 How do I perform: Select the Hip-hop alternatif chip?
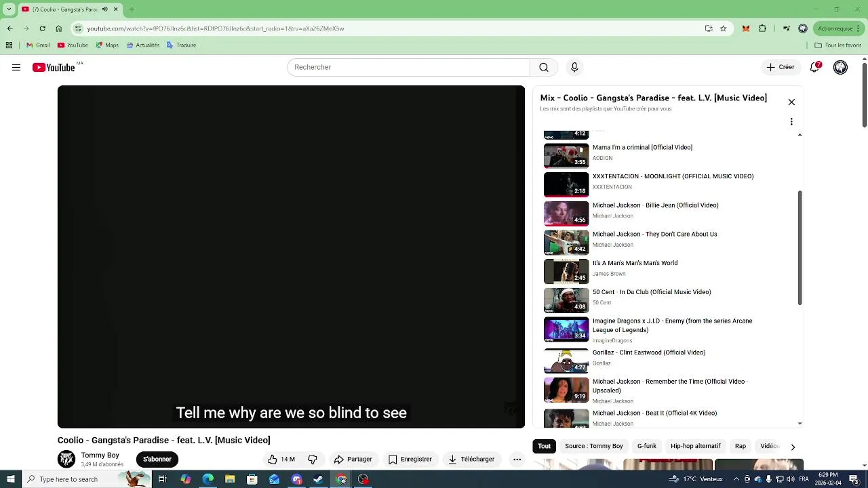pos(695,446)
